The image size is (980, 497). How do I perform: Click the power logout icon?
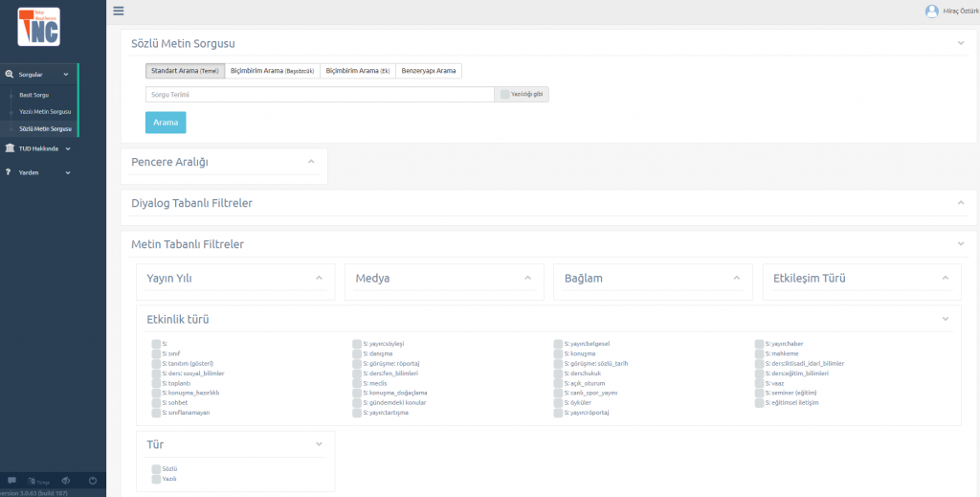(x=93, y=480)
